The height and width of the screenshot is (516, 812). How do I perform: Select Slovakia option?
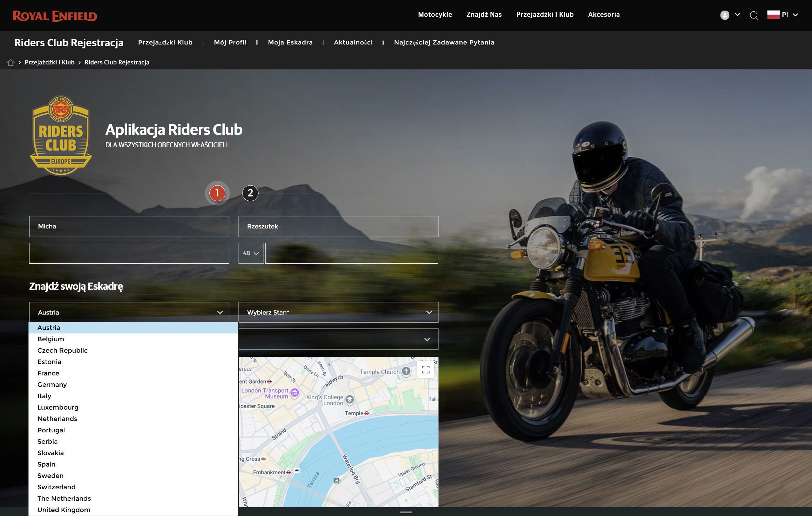(133, 453)
